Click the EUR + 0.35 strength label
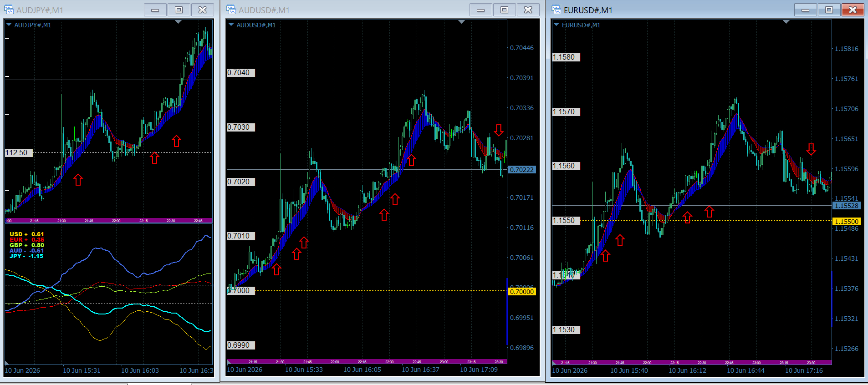 tap(27, 240)
